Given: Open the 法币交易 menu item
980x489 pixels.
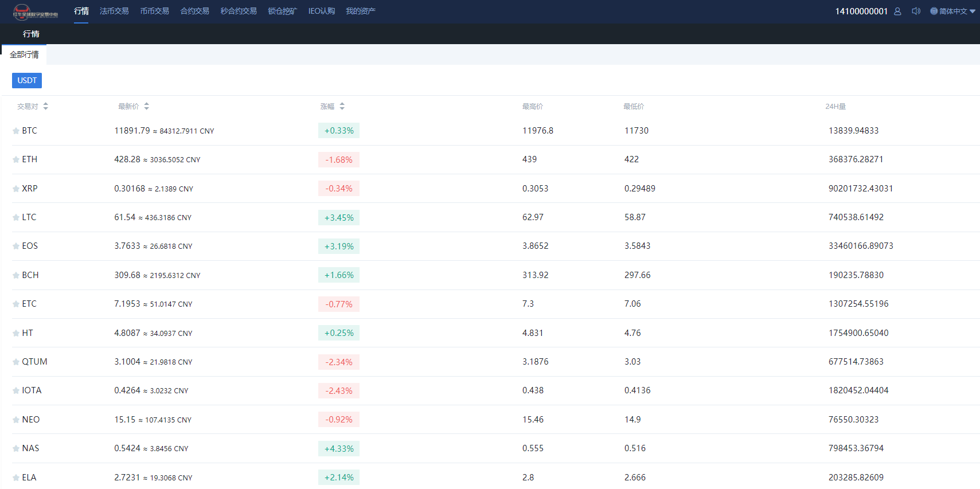Looking at the screenshot, I should click(x=114, y=11).
